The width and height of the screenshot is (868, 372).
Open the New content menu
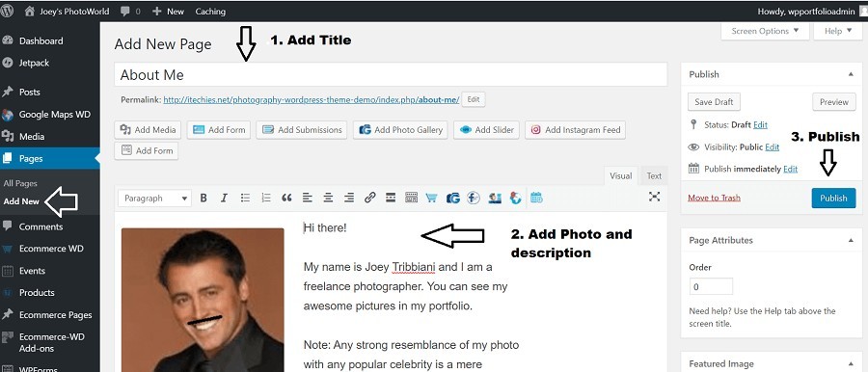pyautogui.click(x=168, y=11)
